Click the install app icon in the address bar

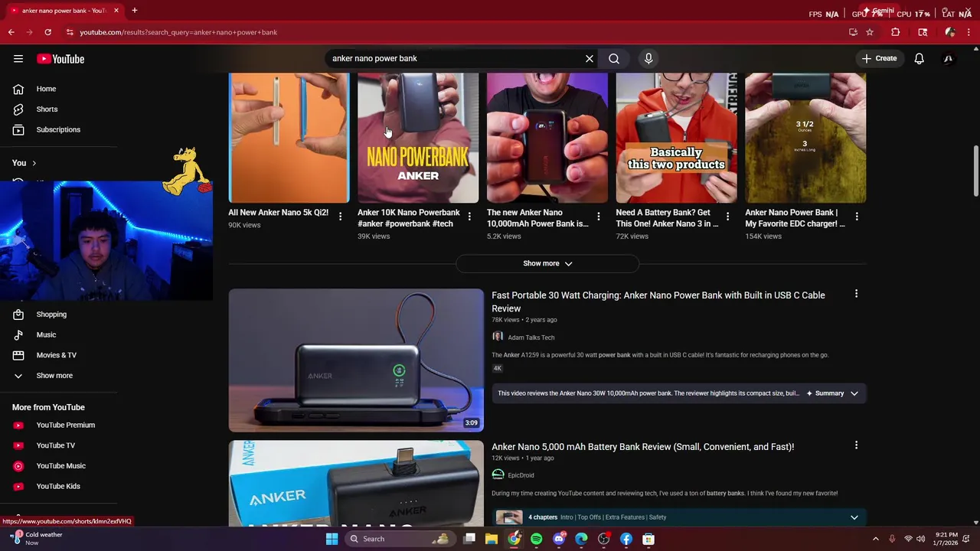click(x=853, y=32)
